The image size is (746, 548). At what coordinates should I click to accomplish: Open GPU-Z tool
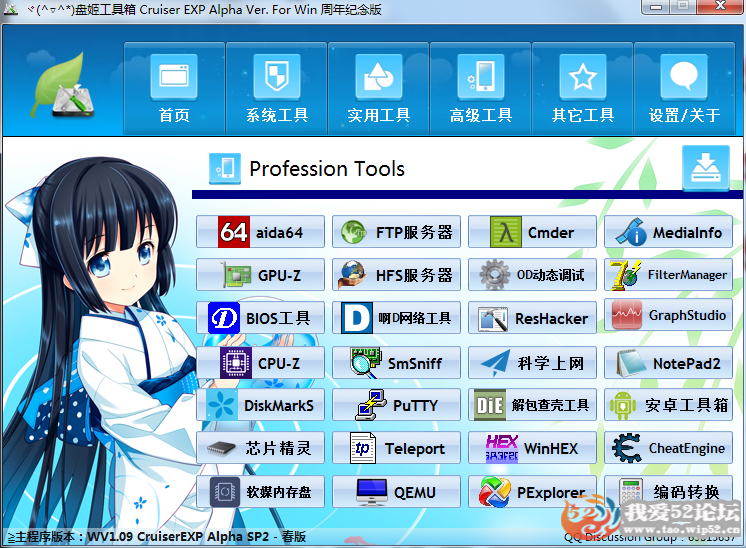coord(260,274)
